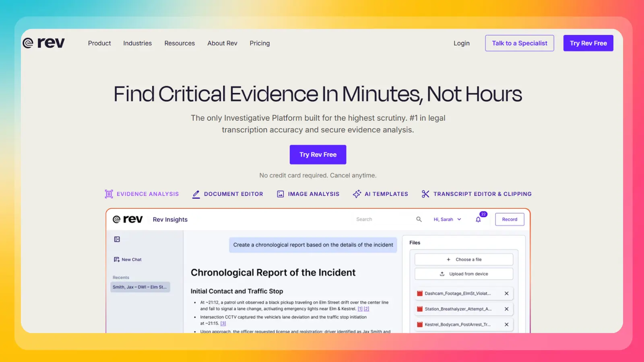Click the Files panel label

click(x=415, y=243)
